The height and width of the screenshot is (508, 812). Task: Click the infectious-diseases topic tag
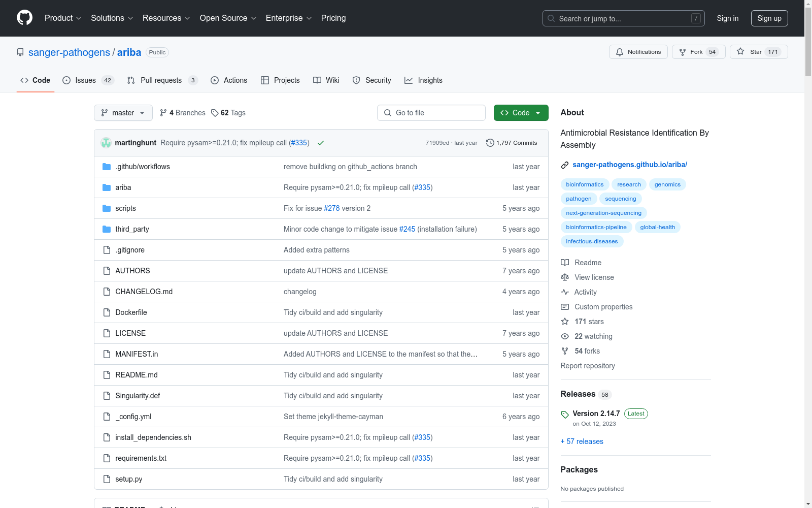(x=592, y=241)
